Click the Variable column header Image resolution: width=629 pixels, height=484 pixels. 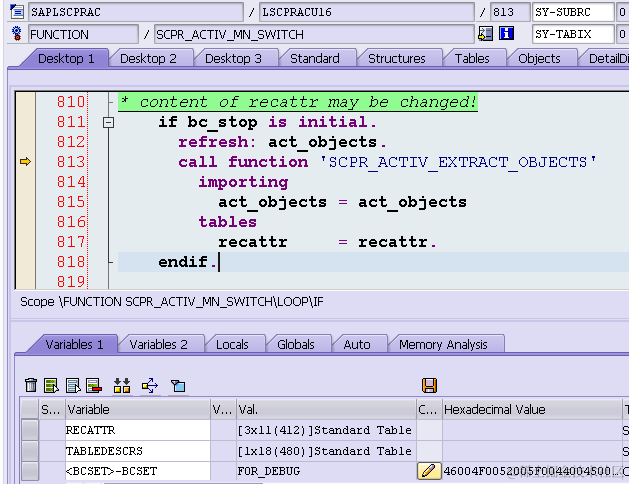138,409
